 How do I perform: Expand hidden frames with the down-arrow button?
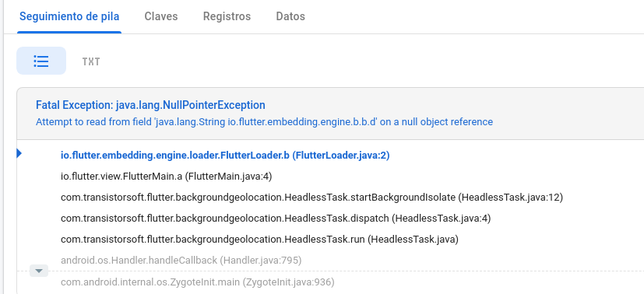click(x=39, y=271)
